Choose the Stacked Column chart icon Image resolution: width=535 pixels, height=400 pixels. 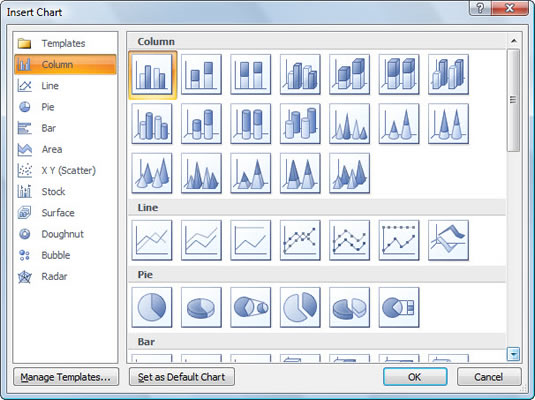(201, 74)
